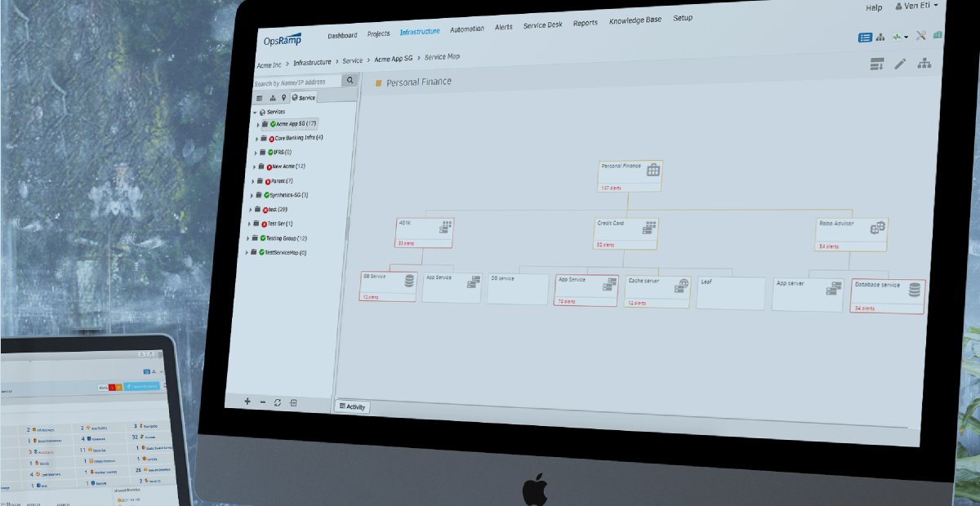Click the Personal Finance root node icon
Image resolution: width=980 pixels, height=506 pixels.
click(653, 170)
